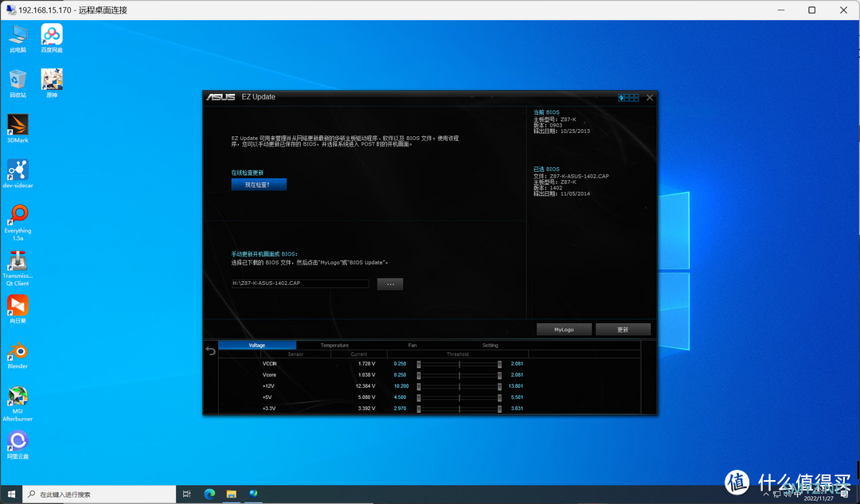Click the 12.384 V current reading
This screenshot has width=860, height=504.
click(365, 386)
